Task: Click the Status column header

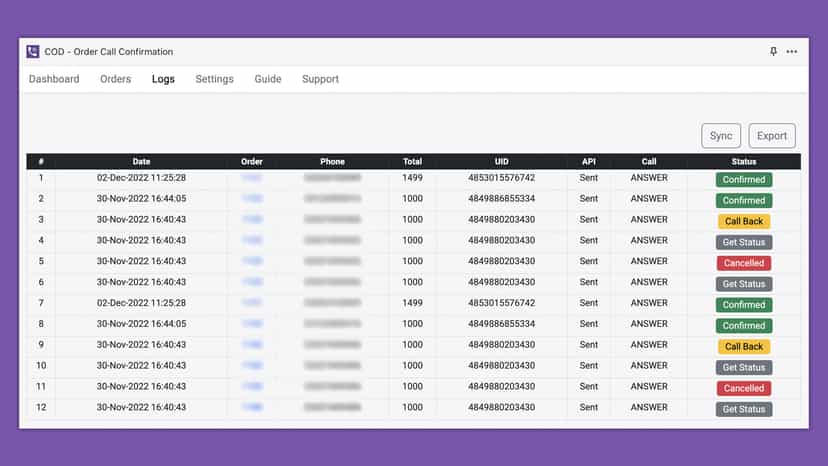Action: click(x=744, y=162)
